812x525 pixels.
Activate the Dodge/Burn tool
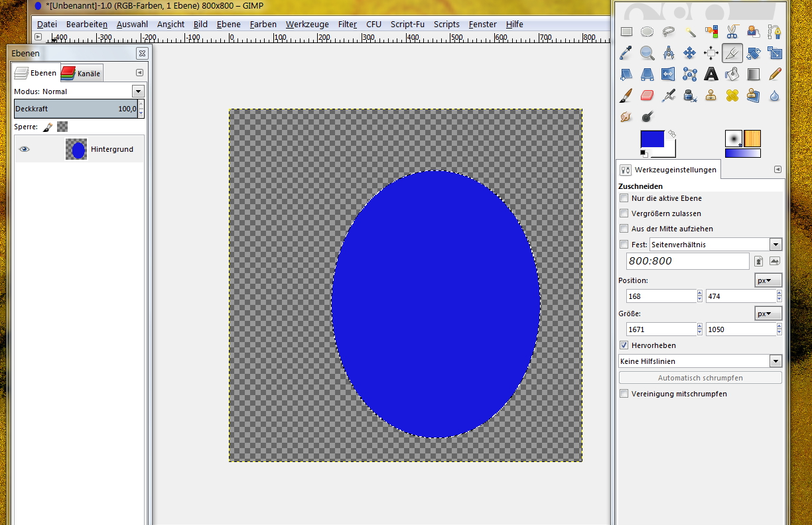pos(647,117)
